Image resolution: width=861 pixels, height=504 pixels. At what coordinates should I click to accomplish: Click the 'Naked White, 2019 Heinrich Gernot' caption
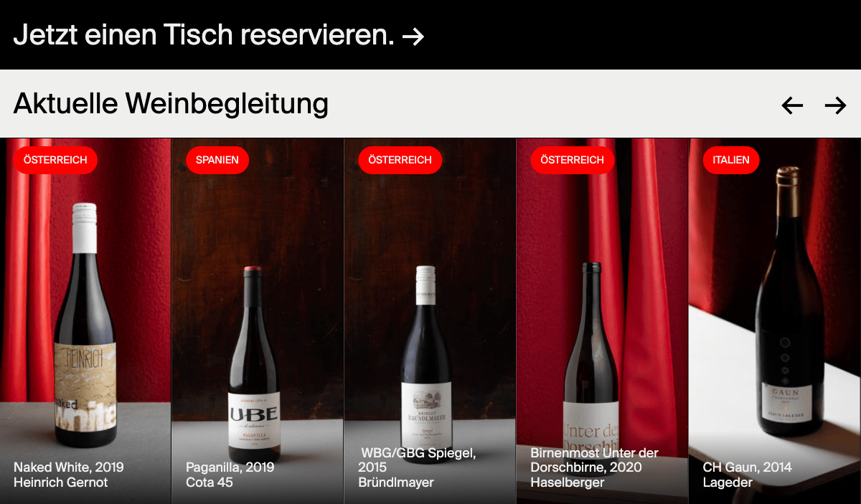69,475
